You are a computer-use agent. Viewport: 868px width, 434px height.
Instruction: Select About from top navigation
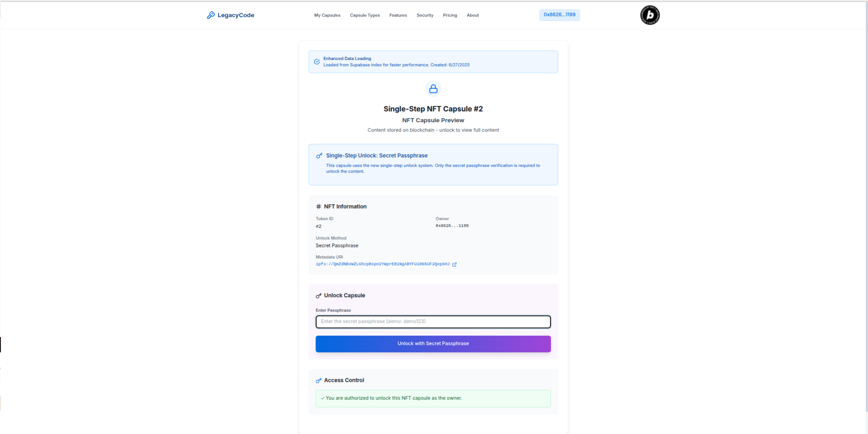(x=472, y=15)
